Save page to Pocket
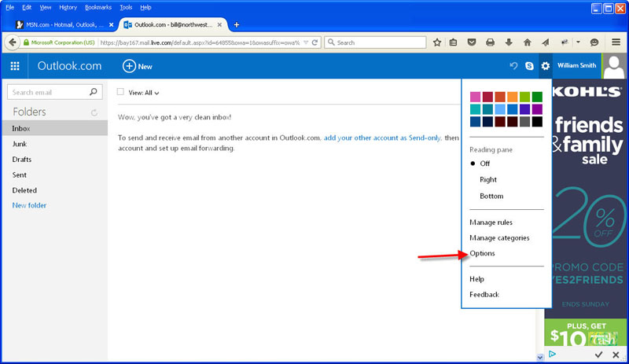 pyautogui.click(x=472, y=42)
